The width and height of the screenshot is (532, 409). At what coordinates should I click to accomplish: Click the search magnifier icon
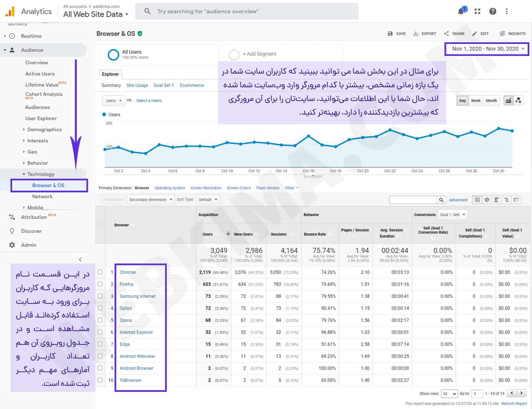(148, 11)
